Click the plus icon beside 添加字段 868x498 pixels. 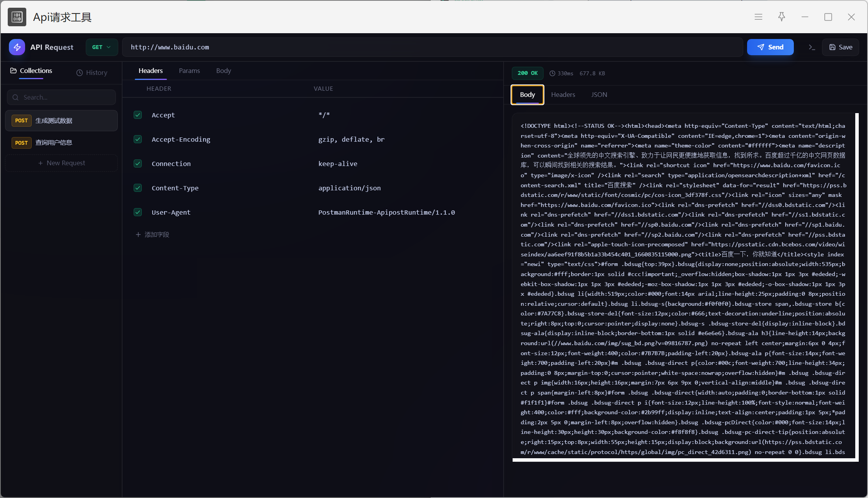pyautogui.click(x=138, y=235)
